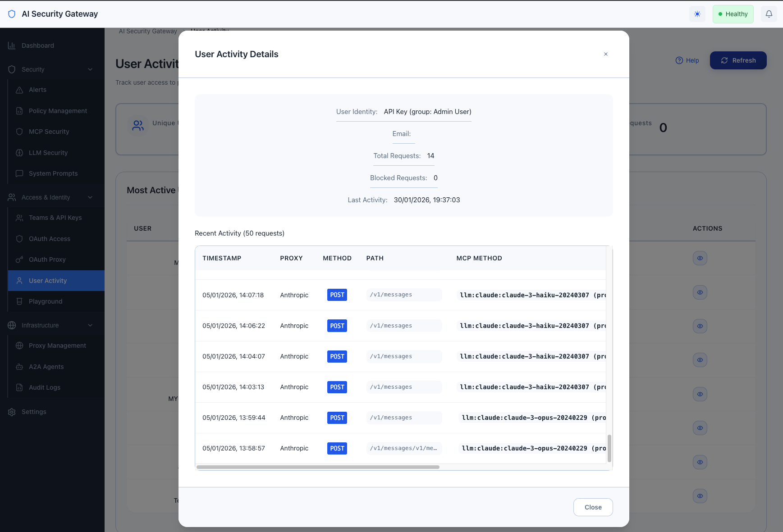This screenshot has width=783, height=532.
Task: Click the eye icon on the top Actions row
Action: pyautogui.click(x=700, y=258)
